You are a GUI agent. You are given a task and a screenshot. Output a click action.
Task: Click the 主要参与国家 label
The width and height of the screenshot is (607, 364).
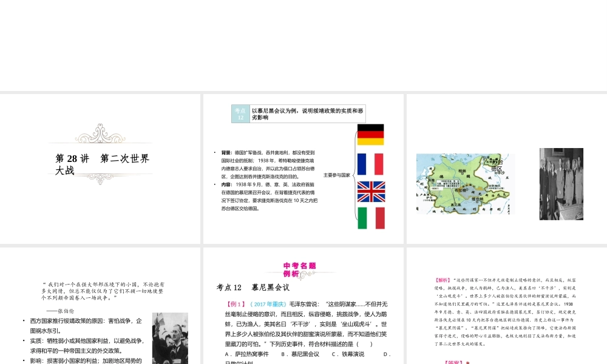click(x=337, y=175)
